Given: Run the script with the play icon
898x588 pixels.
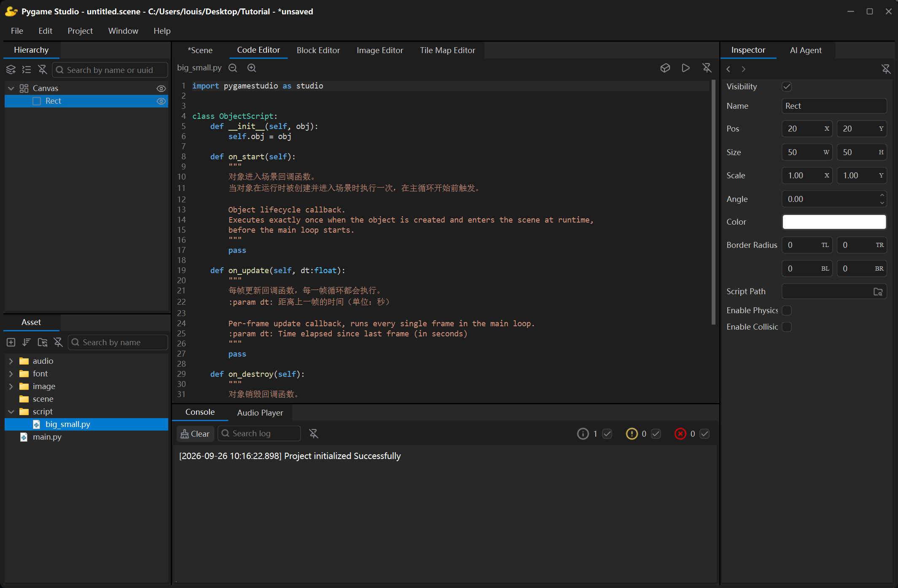Looking at the screenshot, I should click(x=686, y=68).
